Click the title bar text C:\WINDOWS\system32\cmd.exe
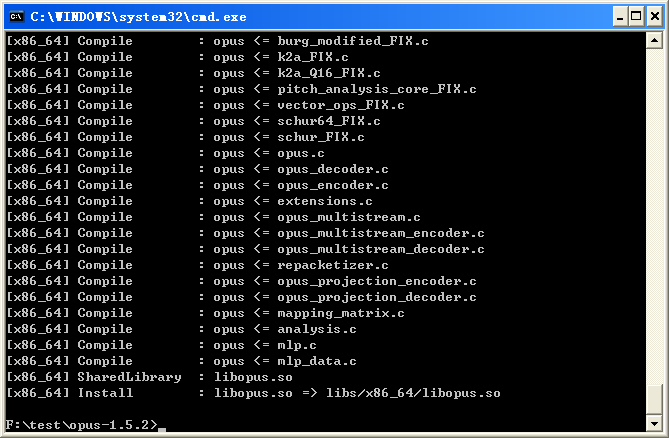Viewport: 669px width, 438px height. point(138,17)
